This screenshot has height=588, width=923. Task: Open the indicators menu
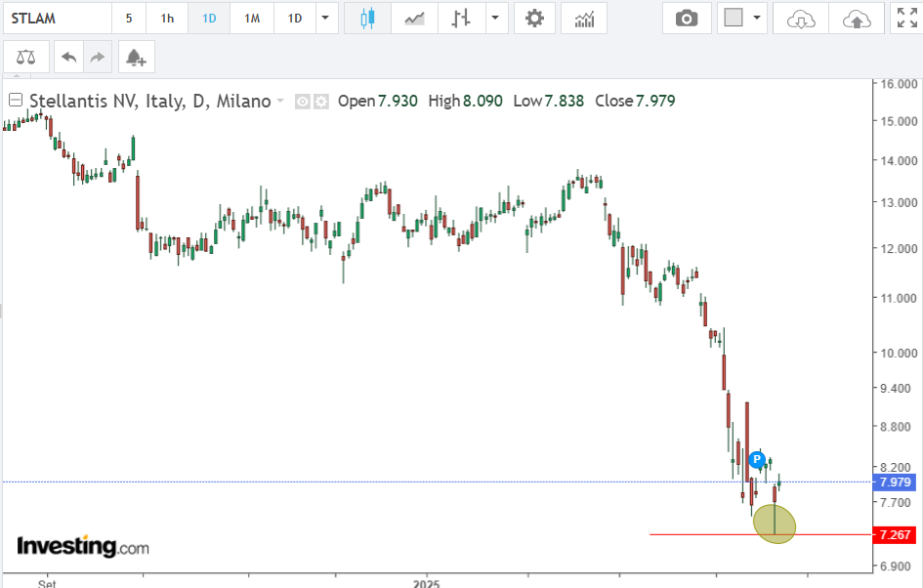pyautogui.click(x=584, y=19)
